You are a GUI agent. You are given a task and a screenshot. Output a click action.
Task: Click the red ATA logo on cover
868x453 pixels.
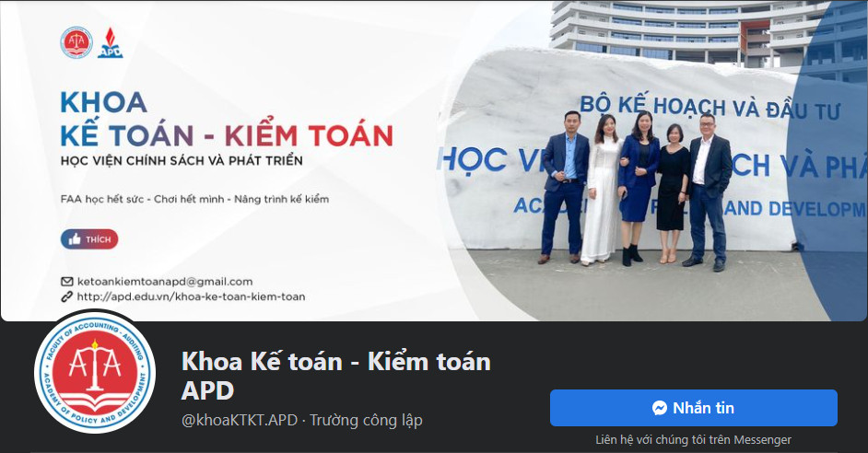pyautogui.click(x=76, y=42)
